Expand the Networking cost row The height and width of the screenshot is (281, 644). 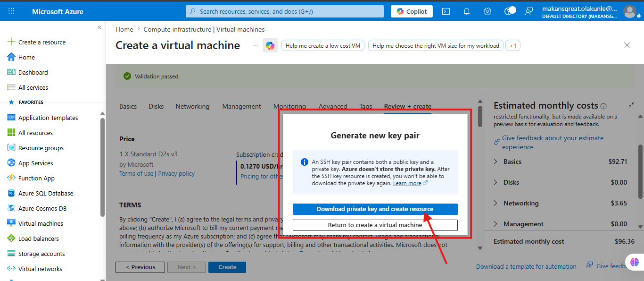(561, 203)
